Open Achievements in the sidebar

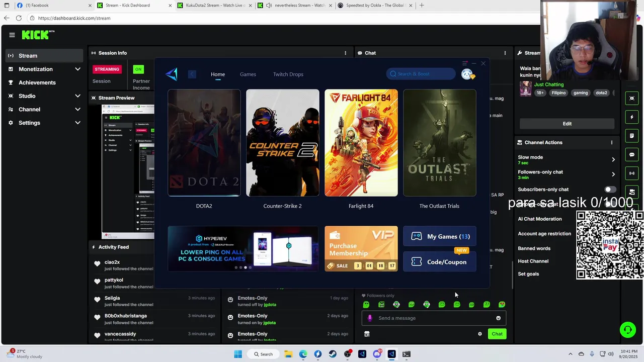point(44,82)
